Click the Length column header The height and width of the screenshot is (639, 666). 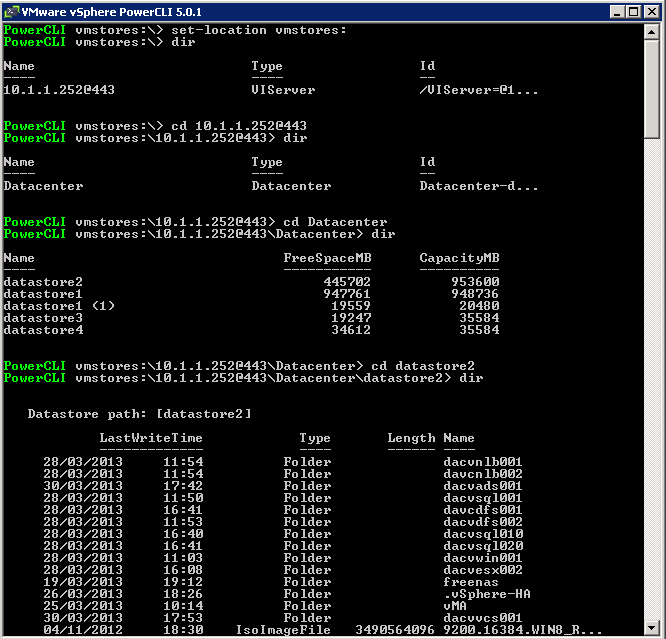(x=411, y=438)
